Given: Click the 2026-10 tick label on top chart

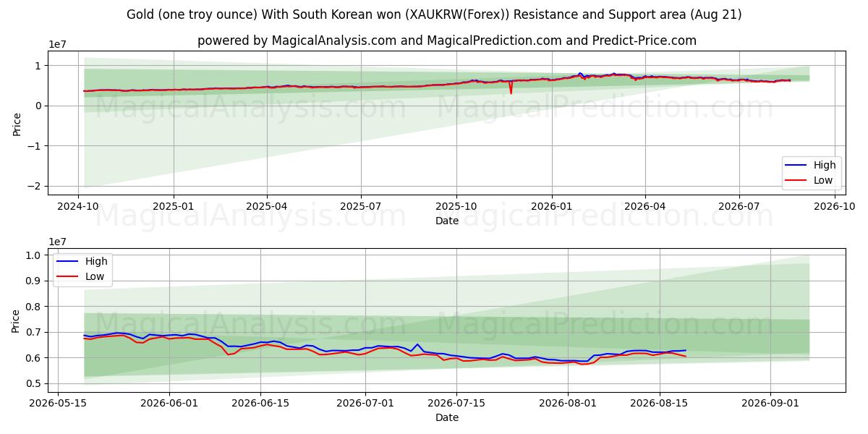Looking at the screenshot, I should tap(834, 205).
